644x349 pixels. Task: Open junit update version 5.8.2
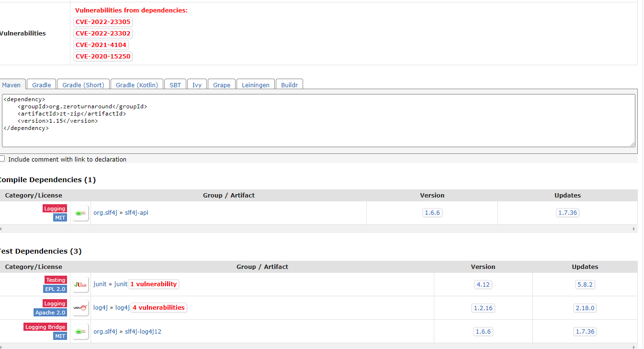(x=585, y=284)
